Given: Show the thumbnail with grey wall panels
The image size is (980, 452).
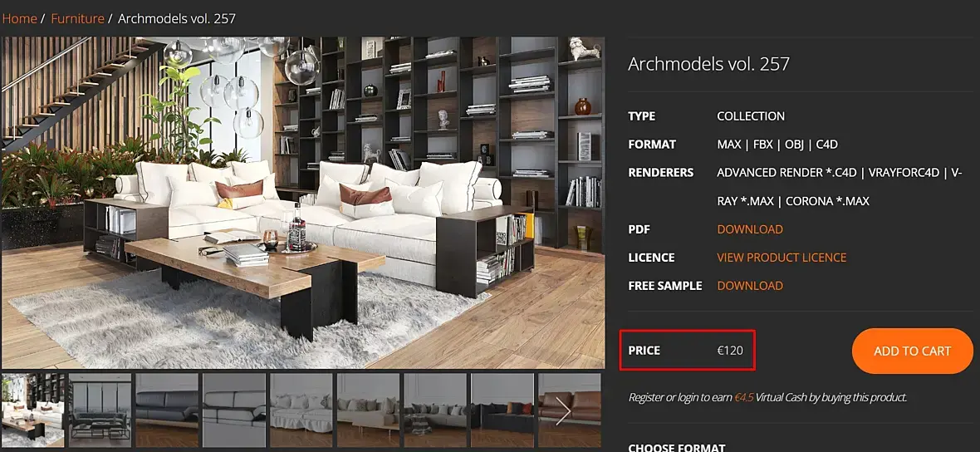Looking at the screenshot, I should [100, 410].
